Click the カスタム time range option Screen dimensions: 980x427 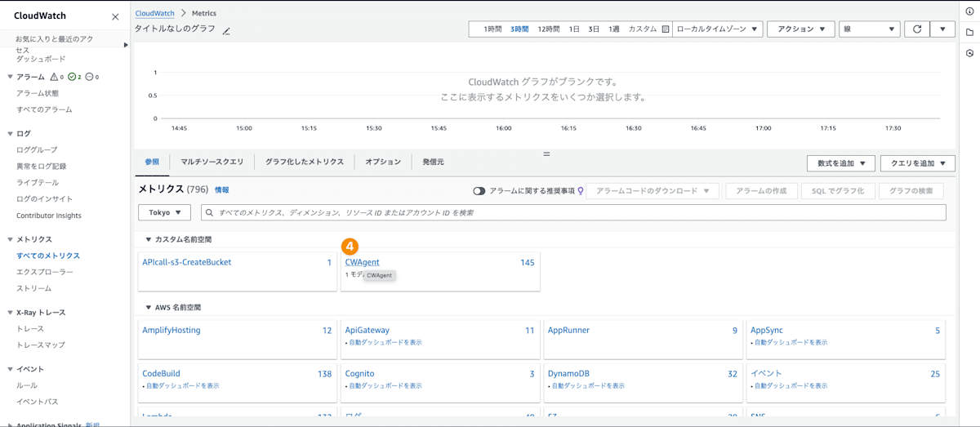(x=642, y=29)
